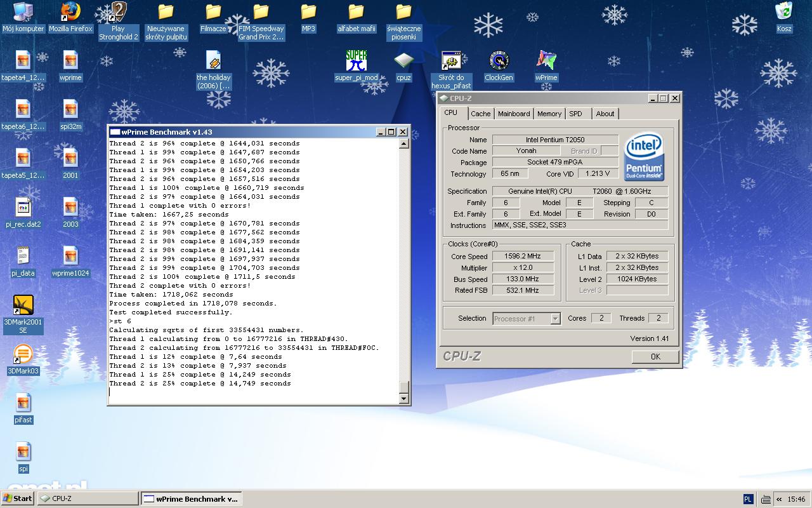Activate CPU-Z taskbar button
Viewport: 812px width, 508px height.
point(88,498)
